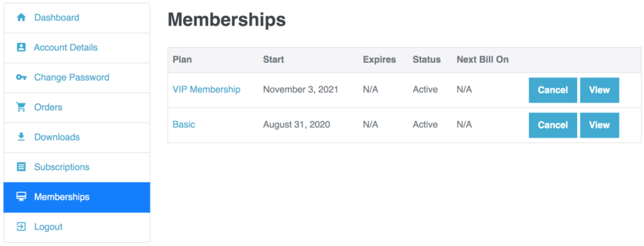Click the Next Bill On column header
Image resolution: width=644 pixels, height=246 pixels.
pos(482,60)
